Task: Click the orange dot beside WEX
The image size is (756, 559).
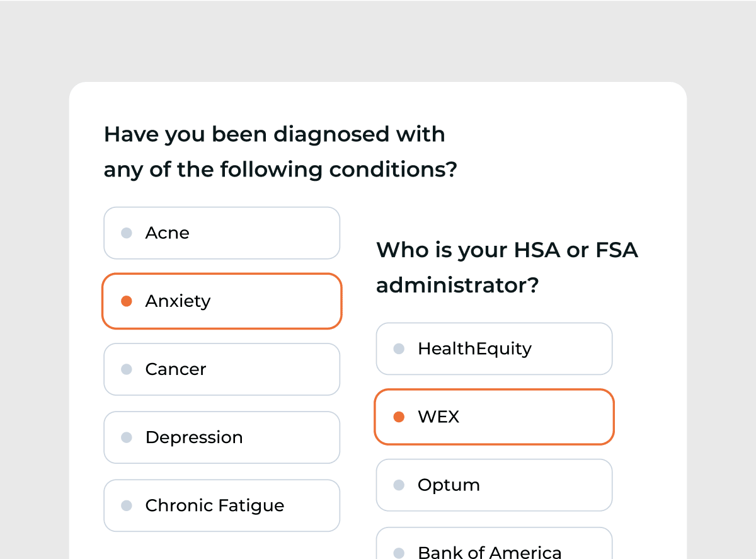Action: tap(399, 417)
